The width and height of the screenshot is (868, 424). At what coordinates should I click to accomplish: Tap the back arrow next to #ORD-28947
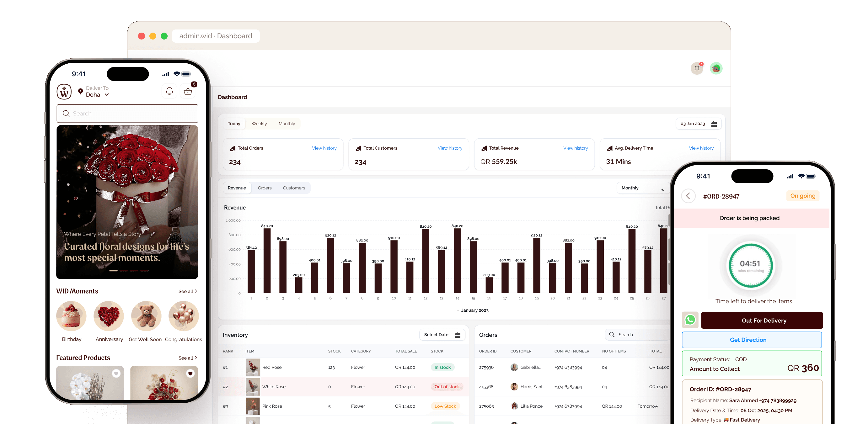[x=688, y=196]
